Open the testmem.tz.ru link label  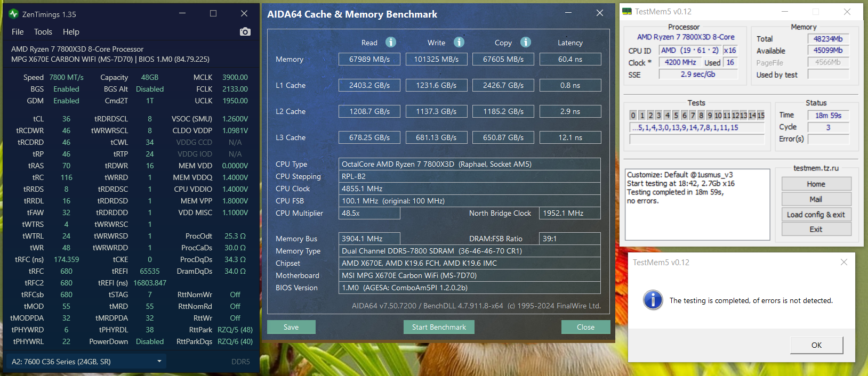click(x=816, y=168)
